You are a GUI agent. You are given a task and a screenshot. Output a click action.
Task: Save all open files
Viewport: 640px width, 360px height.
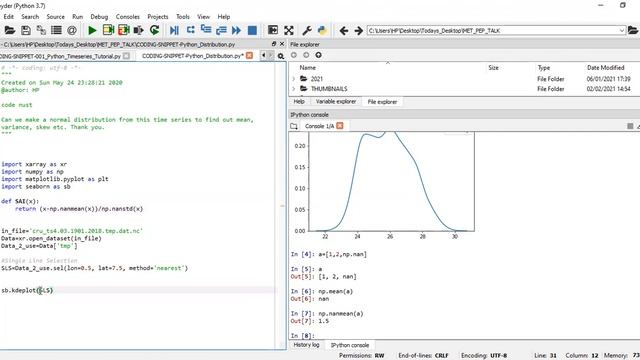41,30
